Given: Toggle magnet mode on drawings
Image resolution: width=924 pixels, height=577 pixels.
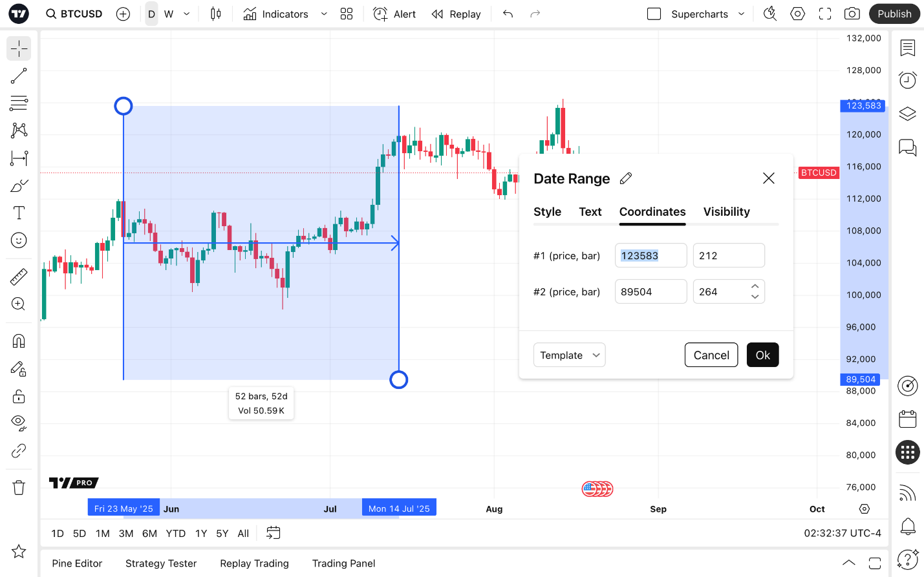Looking at the screenshot, I should point(19,341).
